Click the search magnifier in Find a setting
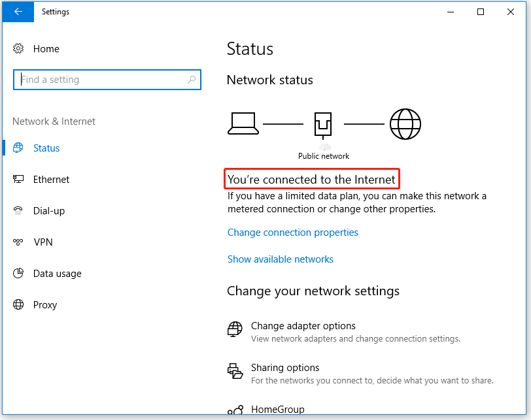This screenshot has height=420, width=531. pyautogui.click(x=191, y=79)
